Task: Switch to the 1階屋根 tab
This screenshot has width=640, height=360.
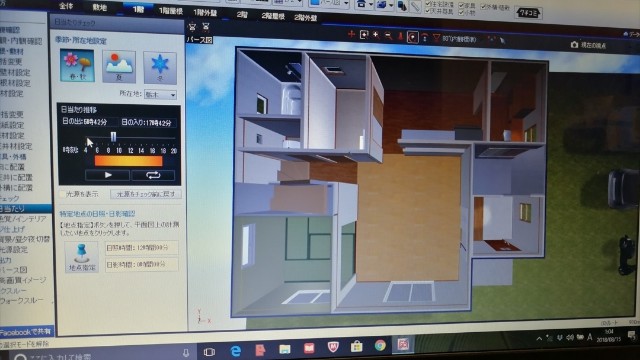Action: tap(171, 11)
